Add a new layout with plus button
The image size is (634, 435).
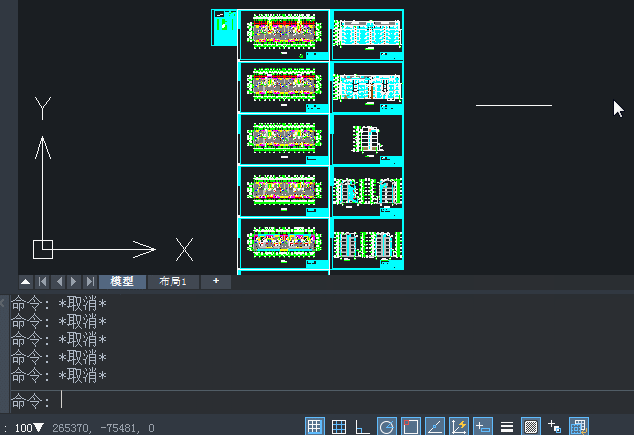pyautogui.click(x=215, y=282)
